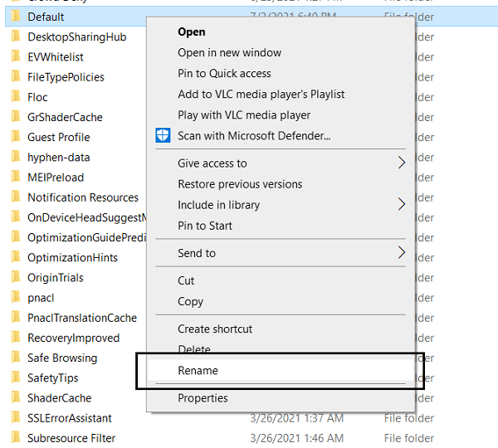Screen dimensions: 498x448
Task: Expand the Send to submenu arrow
Action: click(402, 253)
